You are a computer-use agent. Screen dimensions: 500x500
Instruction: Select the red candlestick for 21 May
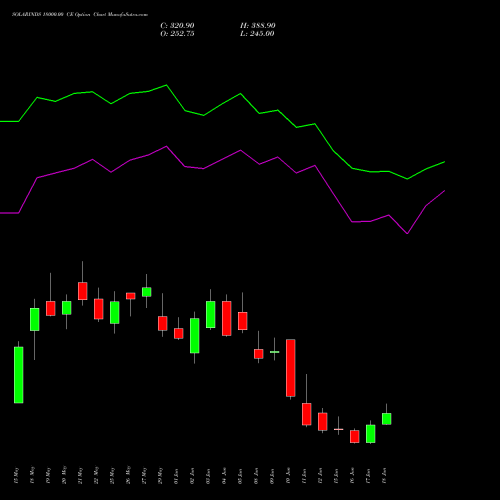(83, 291)
